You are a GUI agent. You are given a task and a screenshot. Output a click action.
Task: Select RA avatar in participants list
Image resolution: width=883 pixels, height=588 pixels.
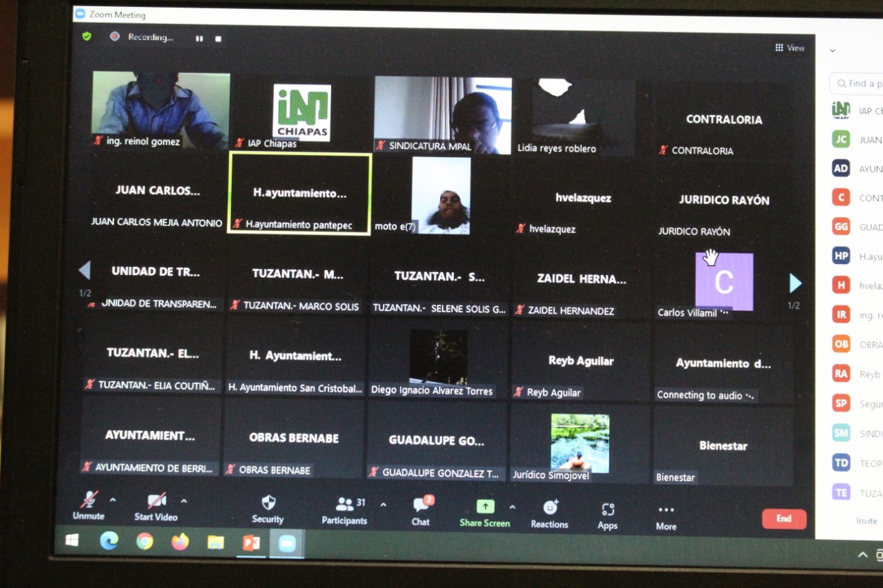840,374
